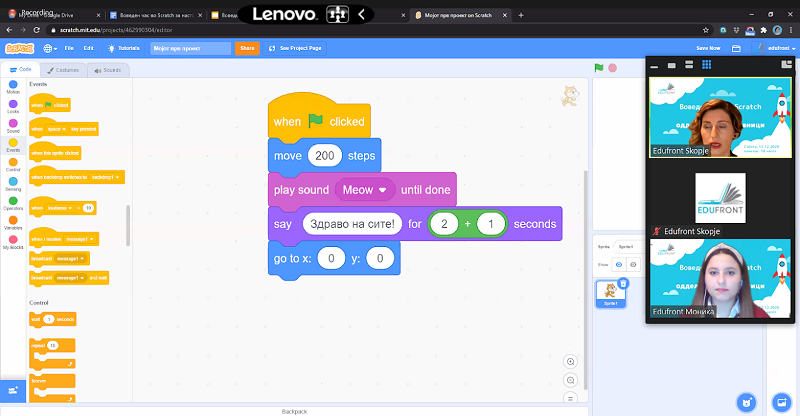Screen dimensions: 800x416
Task: Open the My Stuff folder icon
Action: click(x=736, y=48)
